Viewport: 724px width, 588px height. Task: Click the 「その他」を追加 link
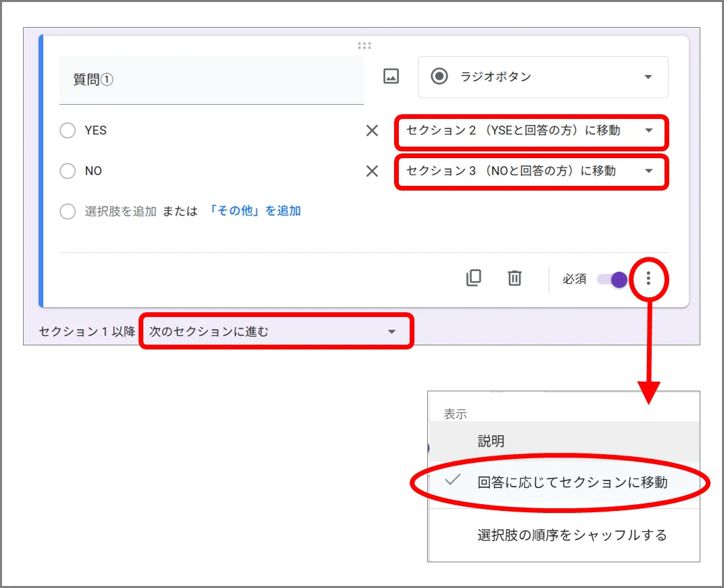click(x=254, y=211)
